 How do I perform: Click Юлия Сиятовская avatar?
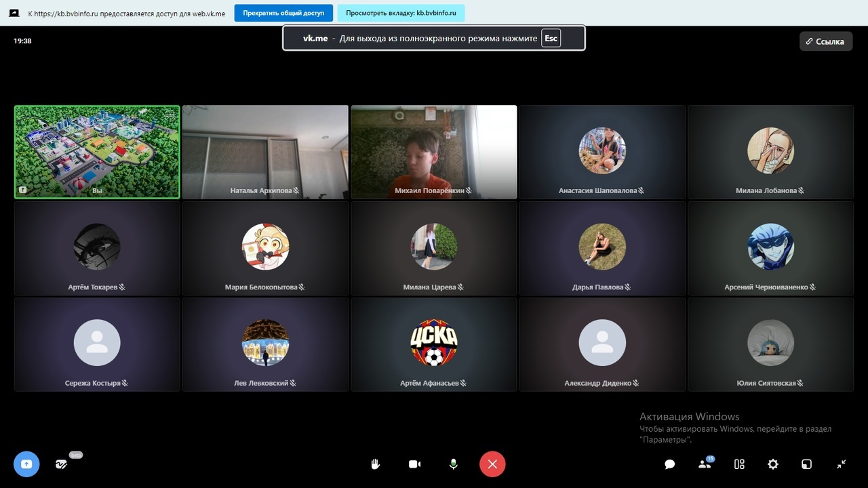(x=770, y=343)
